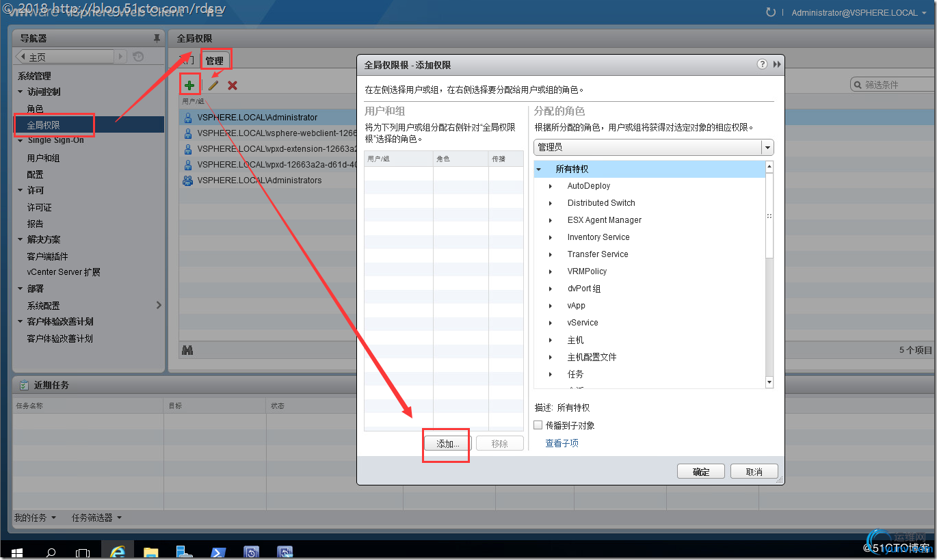Click the user icon of VSPHERE.LOCAL\Administrator row
The height and width of the screenshot is (560, 937).
187,118
